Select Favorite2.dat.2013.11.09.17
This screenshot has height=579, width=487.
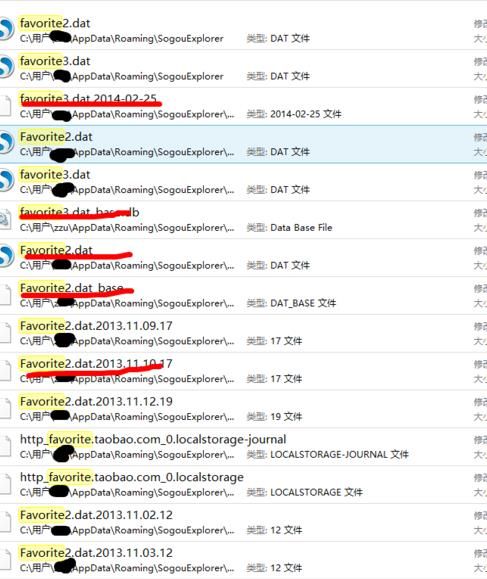coord(96,326)
